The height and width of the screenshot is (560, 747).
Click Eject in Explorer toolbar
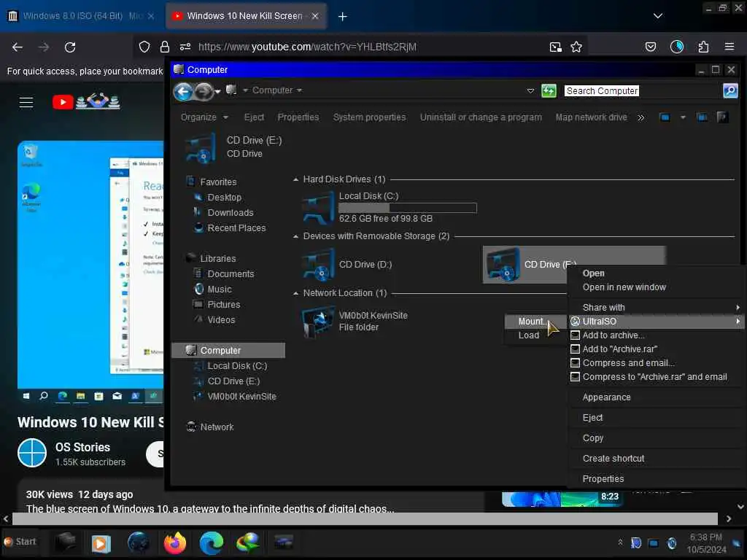(254, 117)
